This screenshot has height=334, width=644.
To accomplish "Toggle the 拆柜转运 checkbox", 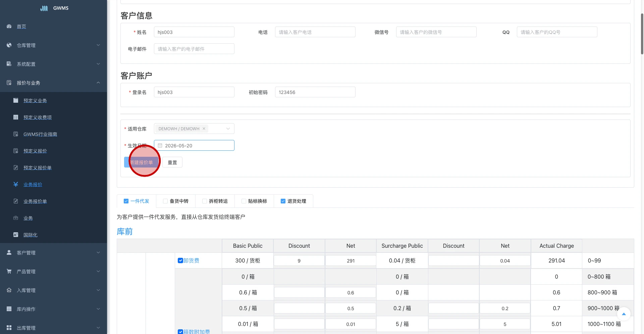I will pyautogui.click(x=205, y=201).
